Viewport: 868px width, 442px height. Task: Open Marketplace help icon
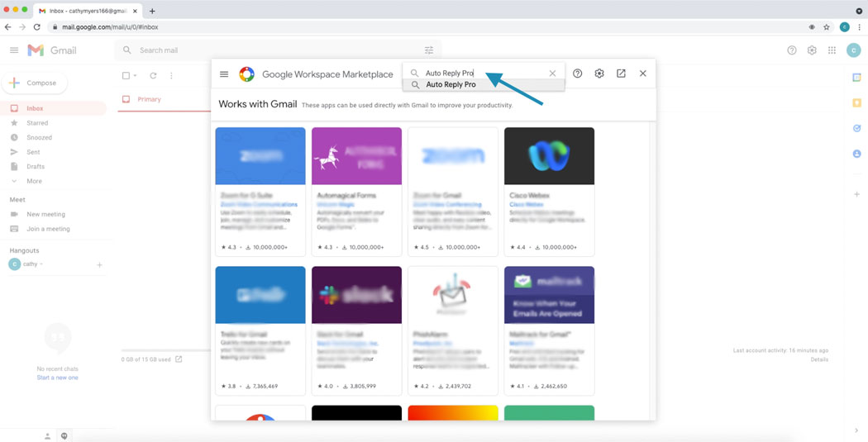(x=577, y=74)
